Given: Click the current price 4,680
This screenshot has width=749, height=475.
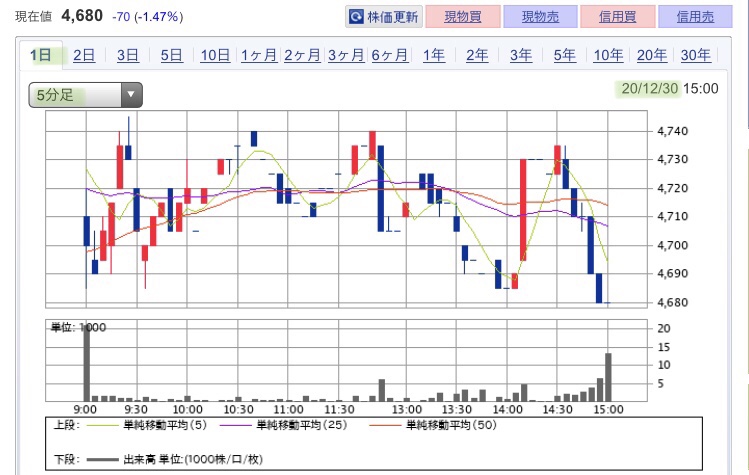Looking at the screenshot, I should point(82,16).
